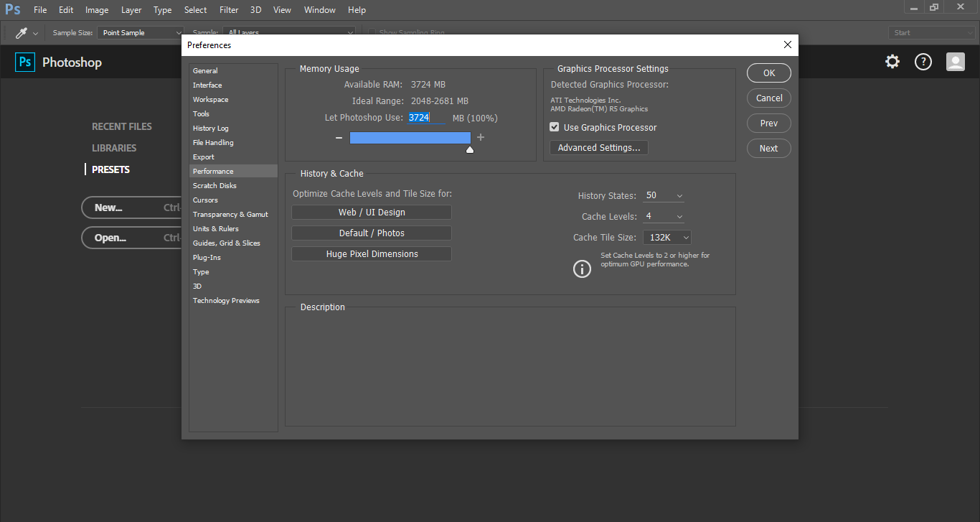Open the gear settings icon in Start workspace

coord(892,62)
